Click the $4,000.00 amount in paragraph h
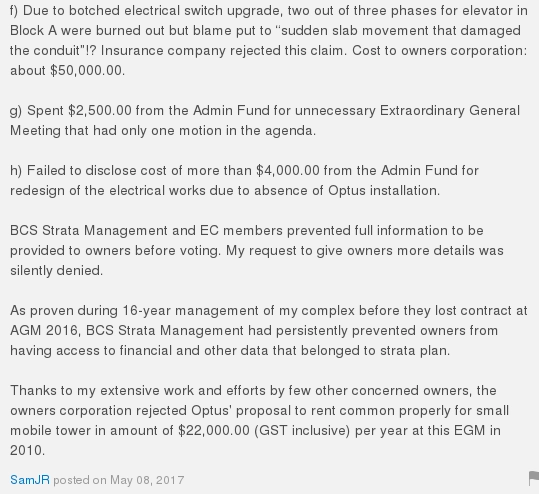 point(288,171)
